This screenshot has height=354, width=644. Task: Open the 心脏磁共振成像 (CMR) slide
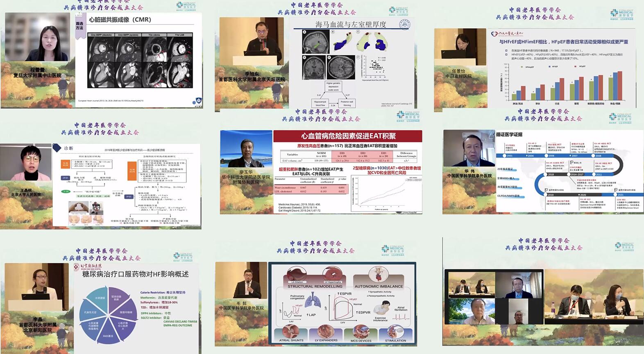138,60
